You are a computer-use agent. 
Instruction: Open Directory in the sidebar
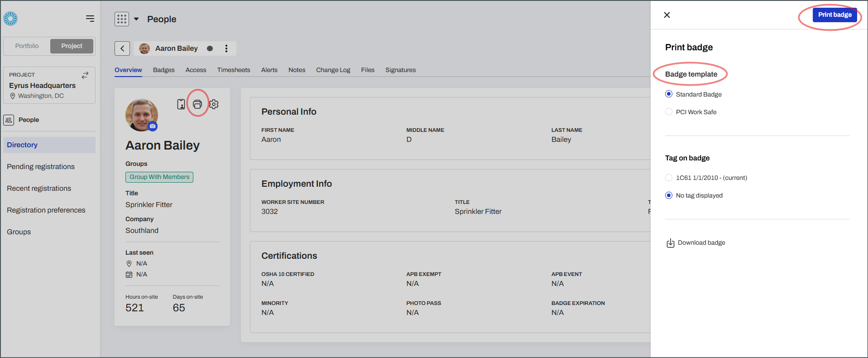[x=49, y=145]
